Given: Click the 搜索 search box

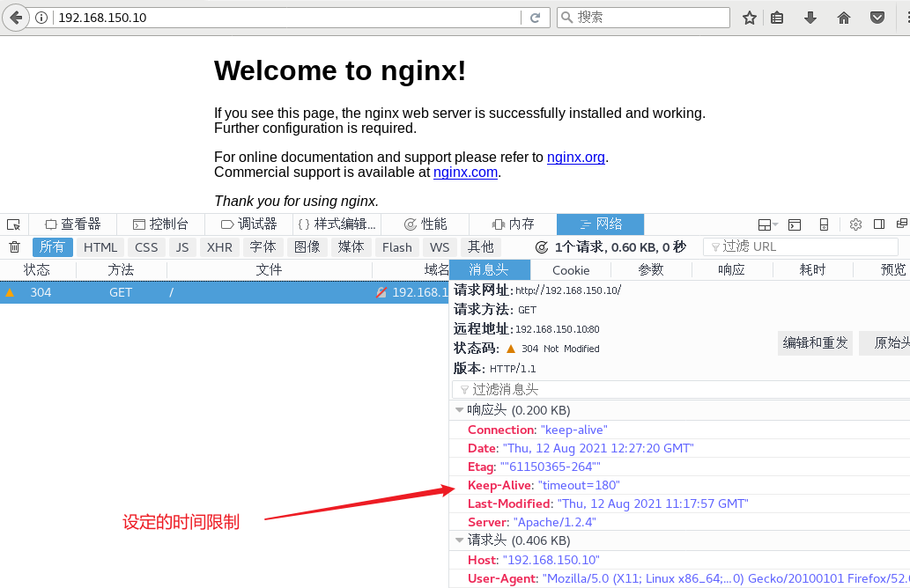Looking at the screenshot, I should tap(643, 18).
